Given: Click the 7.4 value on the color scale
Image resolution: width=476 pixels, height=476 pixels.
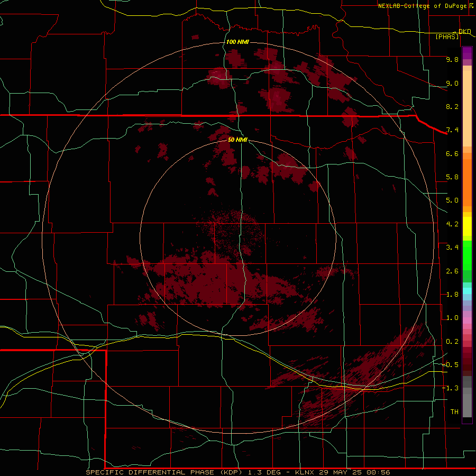Looking at the screenshot, I should click(x=452, y=130).
